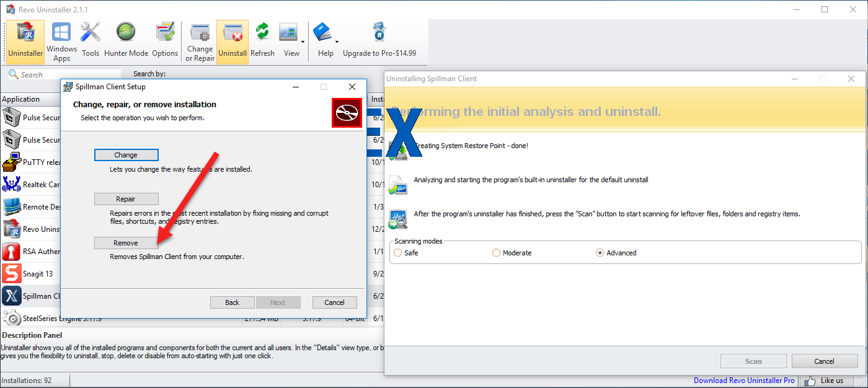This screenshot has width=868, height=388.
Task: Open the Uninstaller tool in the toolbar
Action: 25,42
